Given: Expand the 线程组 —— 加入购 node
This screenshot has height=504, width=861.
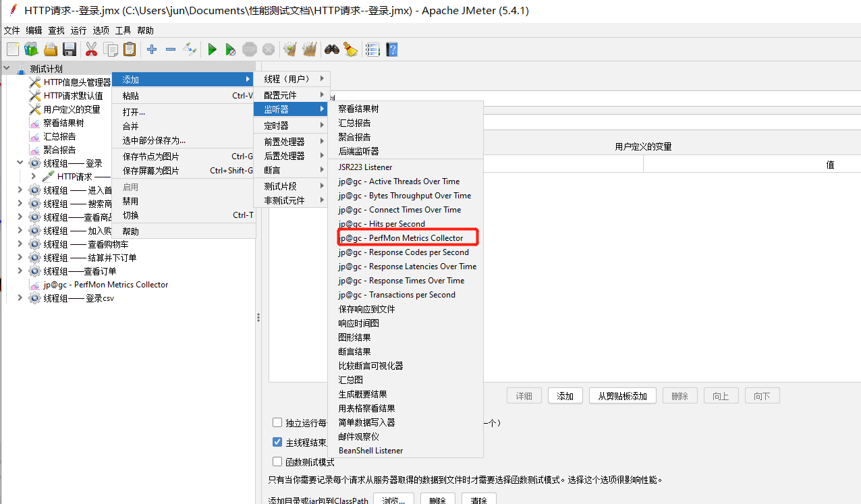Looking at the screenshot, I should click(x=20, y=231).
